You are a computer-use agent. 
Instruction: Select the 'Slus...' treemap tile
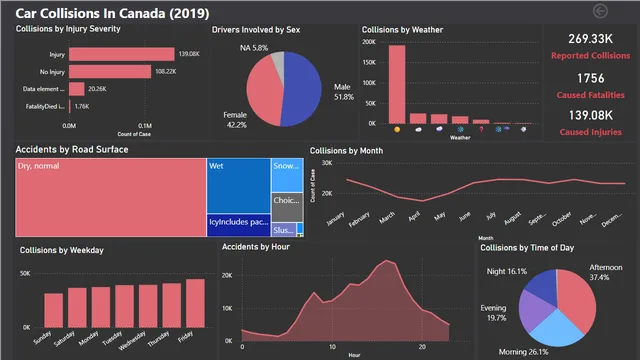click(284, 230)
